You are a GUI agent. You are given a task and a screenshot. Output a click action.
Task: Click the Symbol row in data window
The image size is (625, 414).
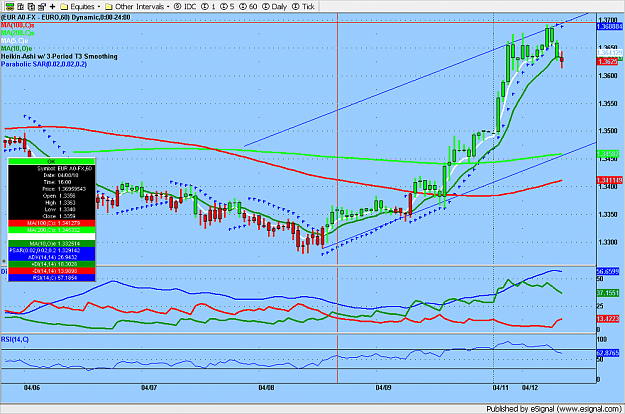click(51, 169)
